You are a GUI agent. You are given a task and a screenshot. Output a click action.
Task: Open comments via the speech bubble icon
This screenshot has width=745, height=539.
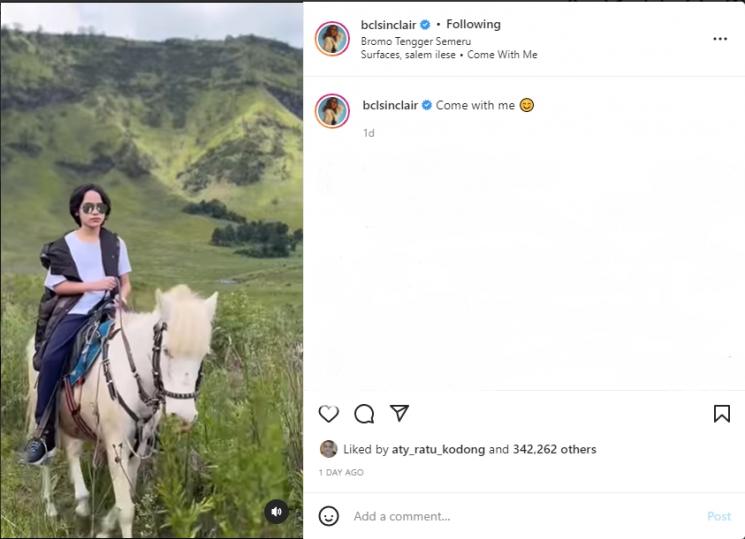pos(364,413)
